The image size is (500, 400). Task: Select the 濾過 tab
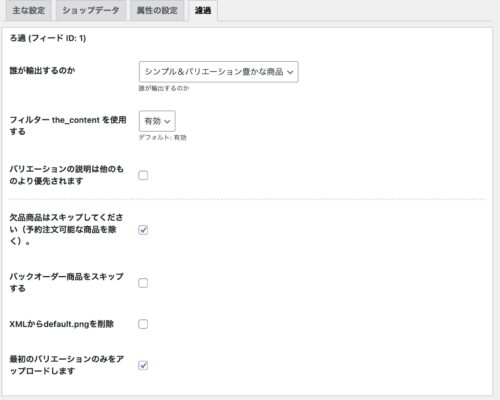(203, 10)
